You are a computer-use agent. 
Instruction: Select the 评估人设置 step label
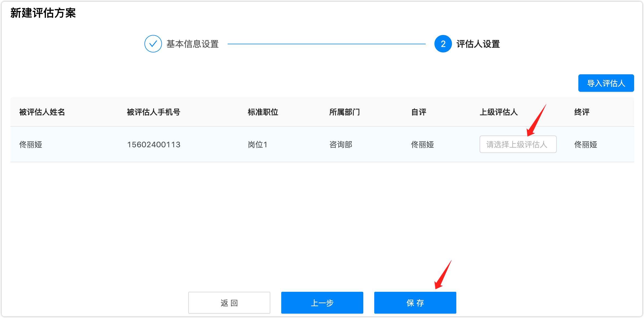[x=478, y=44]
